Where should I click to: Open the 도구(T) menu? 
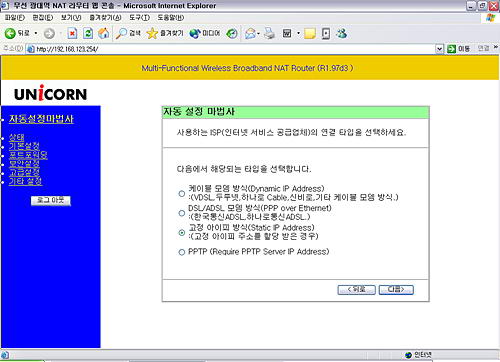139,18
